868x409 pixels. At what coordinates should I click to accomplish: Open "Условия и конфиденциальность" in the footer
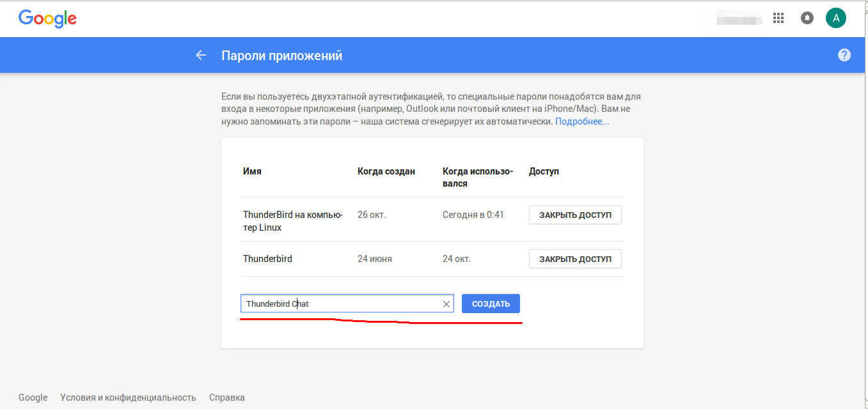(128, 397)
